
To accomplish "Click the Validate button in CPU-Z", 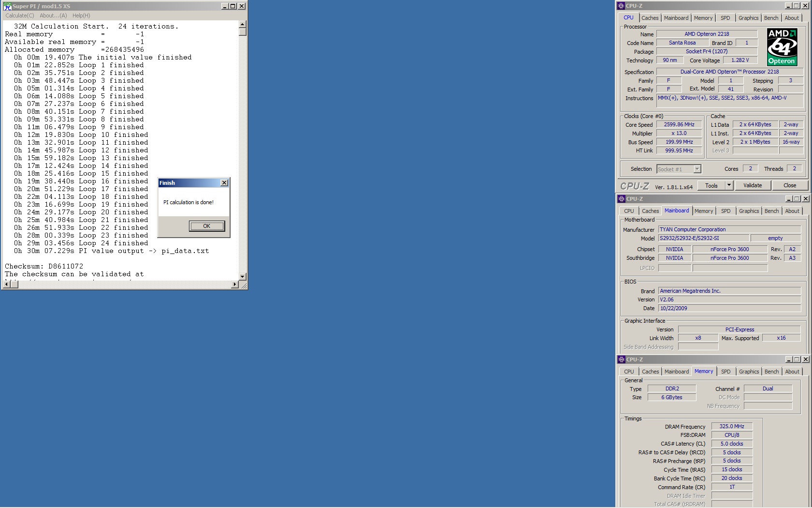I will [x=753, y=185].
